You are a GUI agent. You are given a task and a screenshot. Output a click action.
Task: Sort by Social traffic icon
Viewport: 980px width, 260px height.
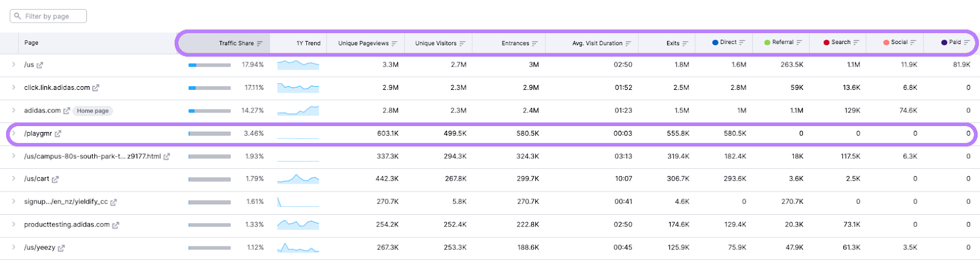tap(913, 42)
